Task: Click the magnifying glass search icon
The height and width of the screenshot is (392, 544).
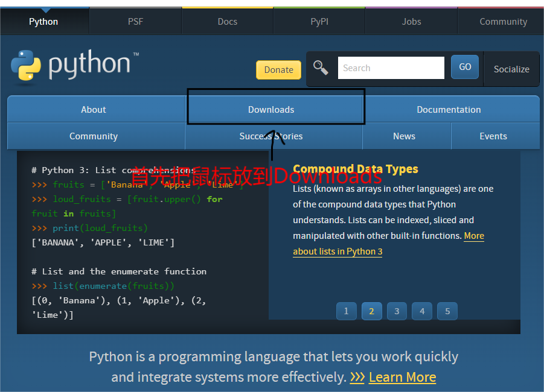Action: coord(321,68)
